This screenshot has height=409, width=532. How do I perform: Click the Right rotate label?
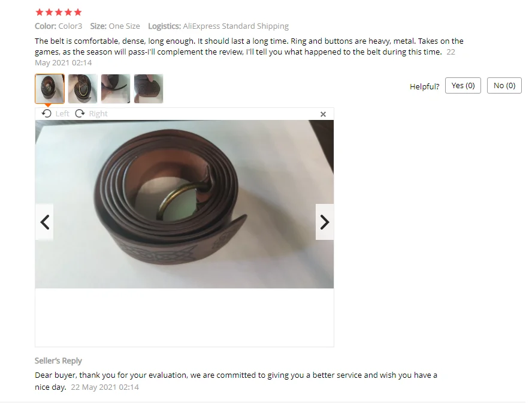point(98,113)
